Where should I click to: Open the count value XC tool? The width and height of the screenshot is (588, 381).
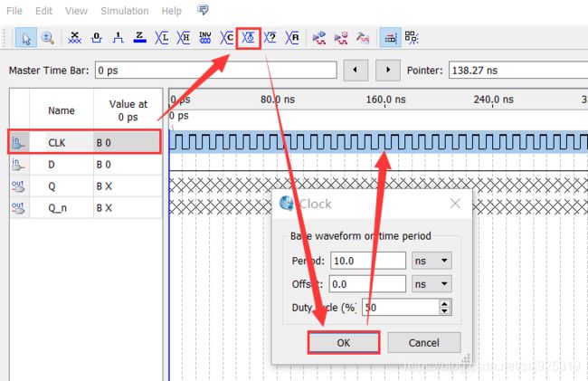[x=226, y=37]
